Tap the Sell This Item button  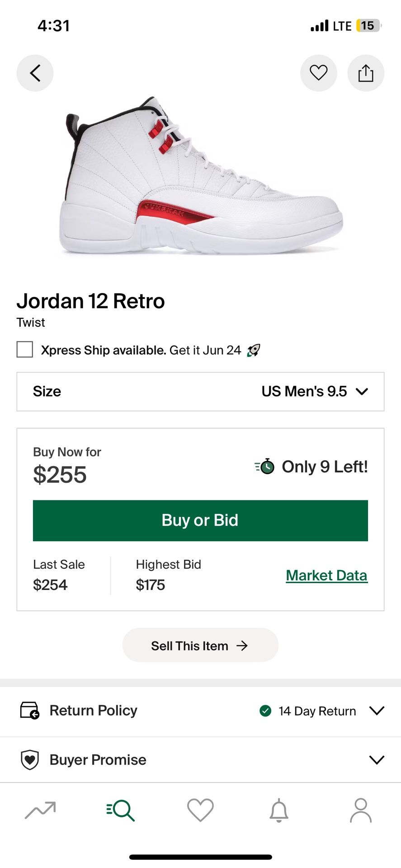[x=200, y=646]
